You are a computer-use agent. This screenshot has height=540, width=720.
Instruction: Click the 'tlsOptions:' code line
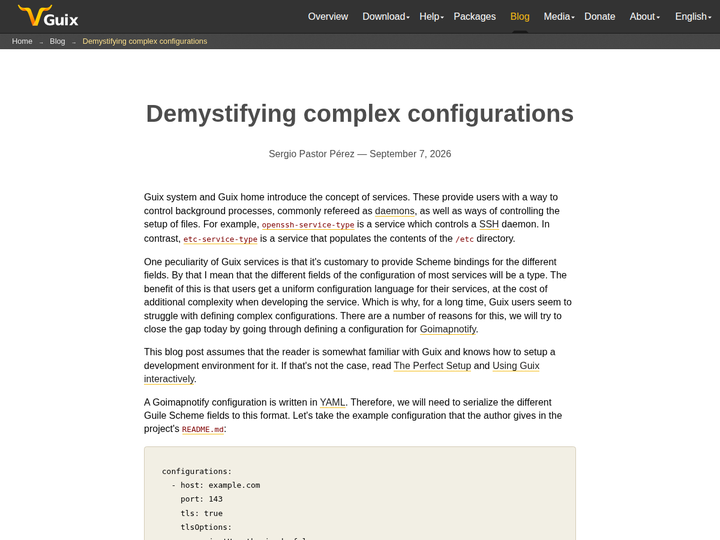206,527
